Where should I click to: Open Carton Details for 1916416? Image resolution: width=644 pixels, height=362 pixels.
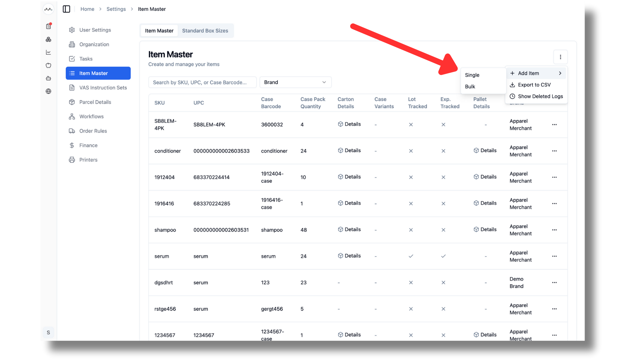[x=349, y=203]
